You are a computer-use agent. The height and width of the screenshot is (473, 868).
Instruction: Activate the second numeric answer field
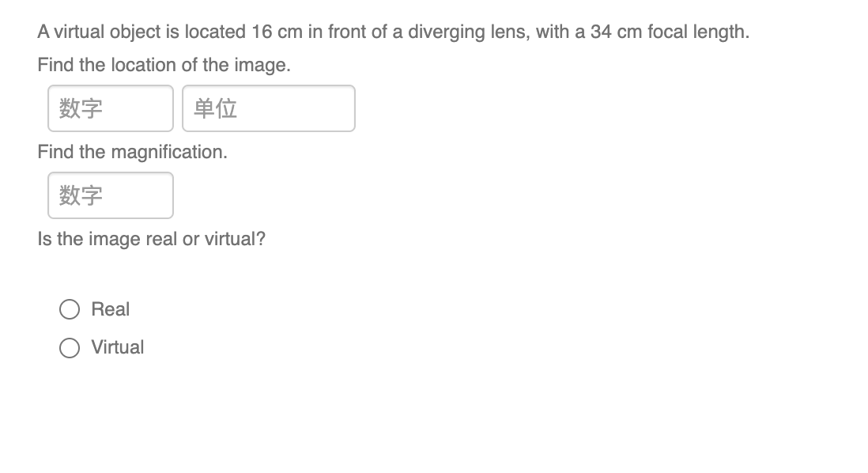click(x=110, y=195)
